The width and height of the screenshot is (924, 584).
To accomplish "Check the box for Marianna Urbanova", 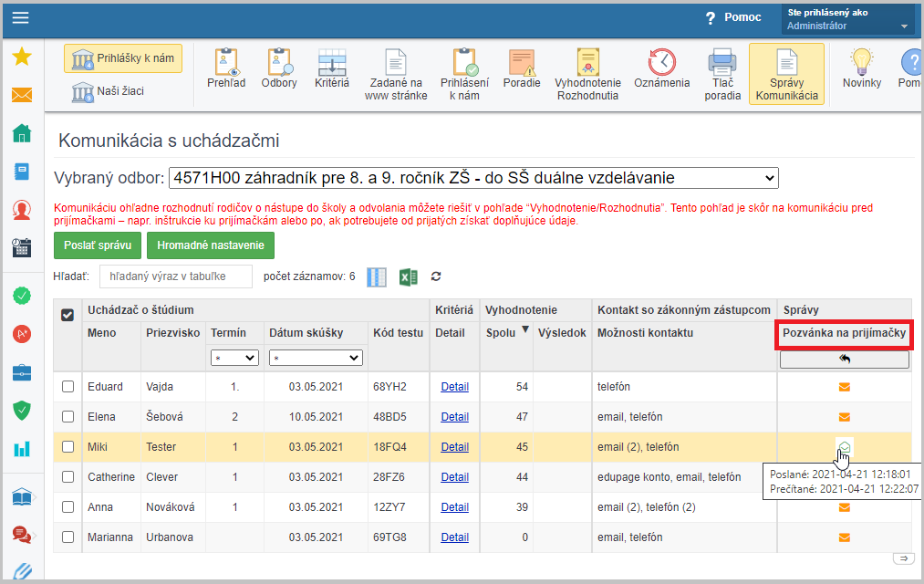I will tap(67, 537).
